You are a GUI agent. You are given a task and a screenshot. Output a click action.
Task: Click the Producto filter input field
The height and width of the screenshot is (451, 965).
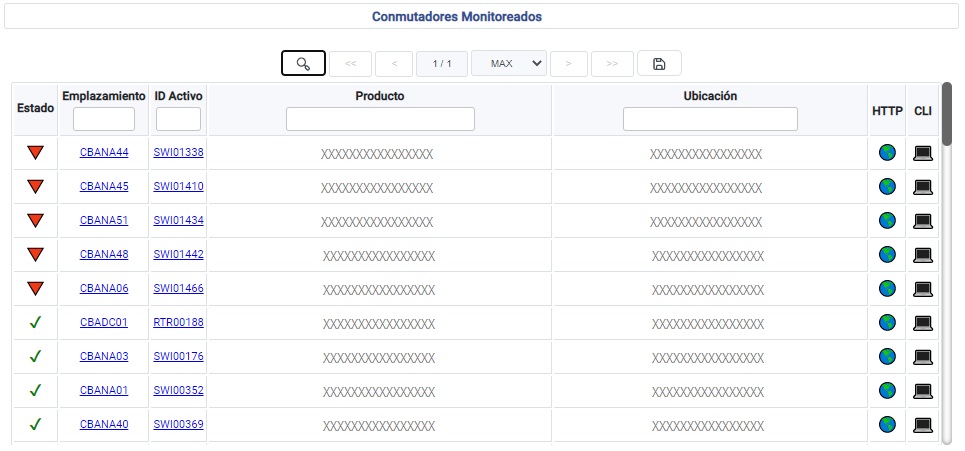(x=380, y=119)
